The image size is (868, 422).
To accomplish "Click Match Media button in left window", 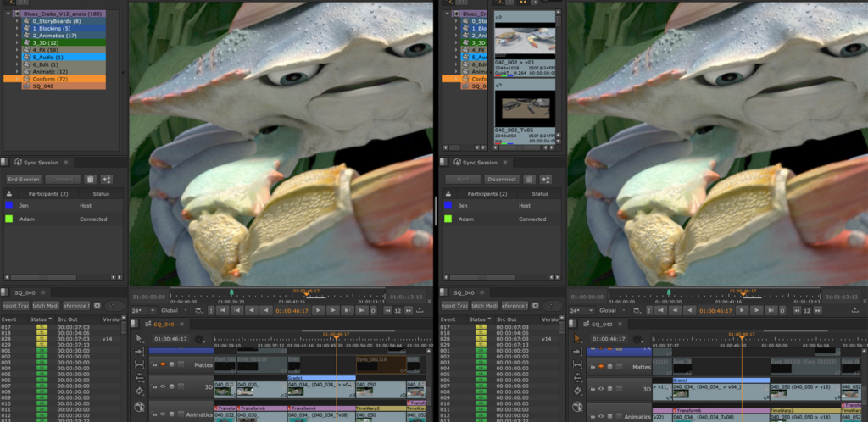I will [46, 305].
